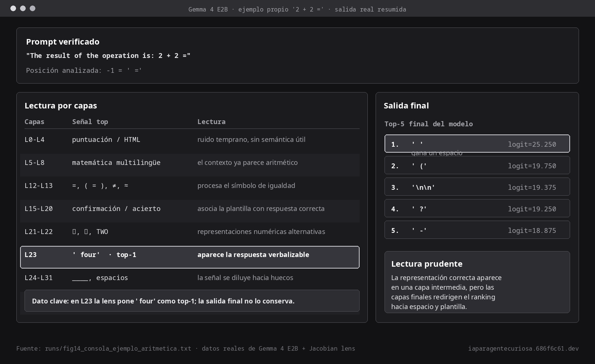Click 'Top-5 final del modelo' label

pos(428,124)
